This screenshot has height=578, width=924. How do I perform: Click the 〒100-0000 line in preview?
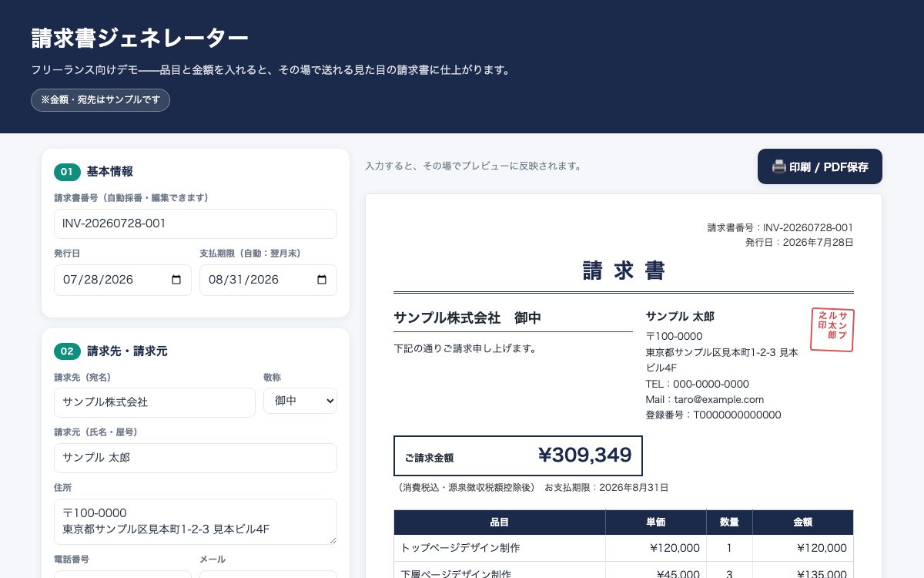coord(674,336)
